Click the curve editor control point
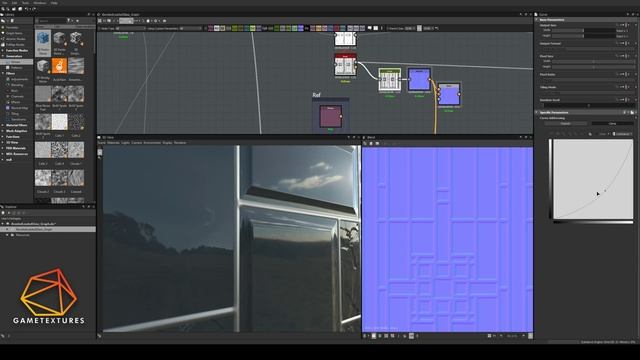The height and width of the screenshot is (360, 640). tap(605, 190)
